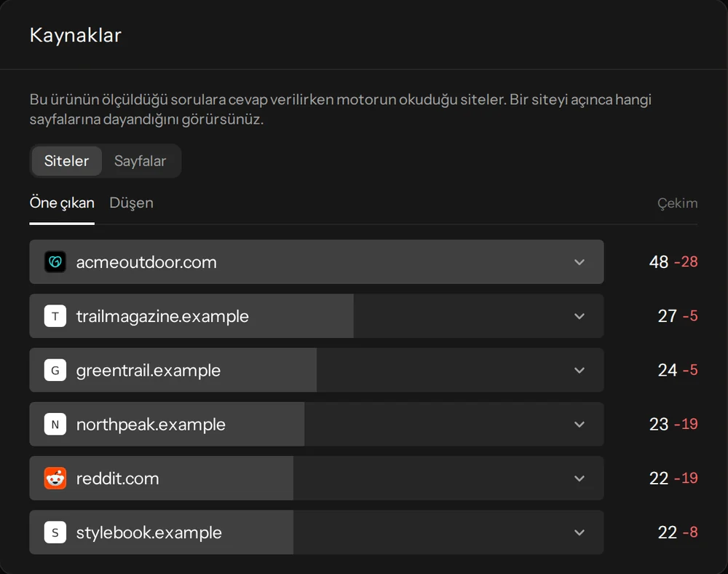Select the Öne çıkan tab
Screen dimensions: 728x574
62,203
